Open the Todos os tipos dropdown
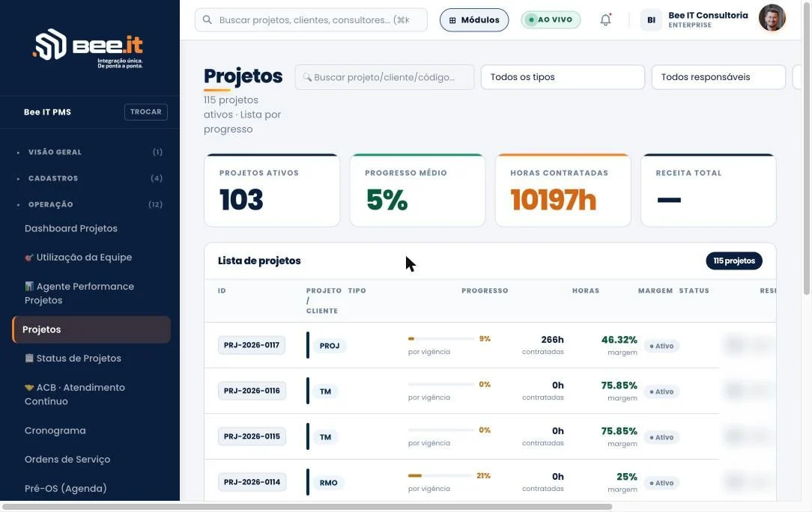 coord(563,77)
